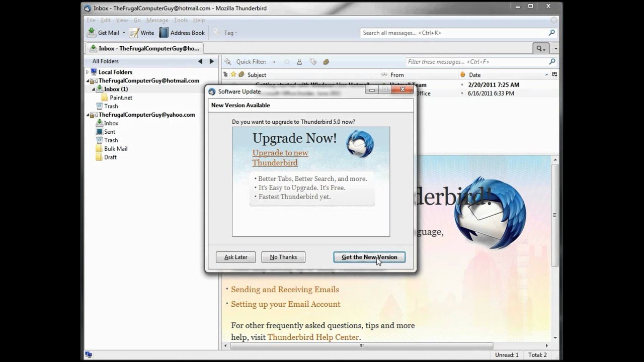644x362 pixels.
Task: Sort by attachment column header
Action: (242, 74)
